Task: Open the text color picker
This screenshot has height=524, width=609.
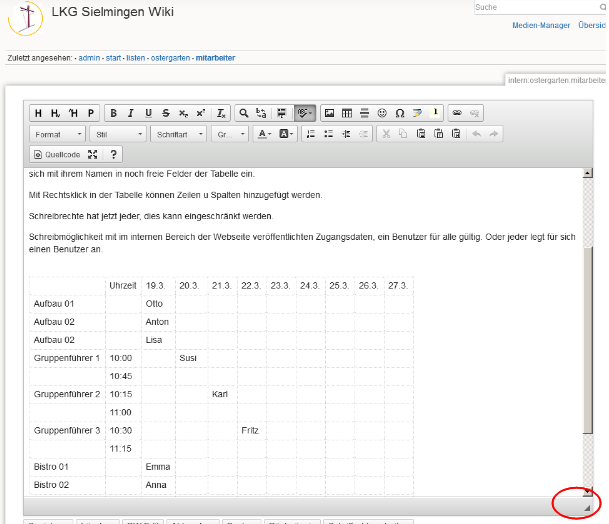Action: (x=263, y=134)
